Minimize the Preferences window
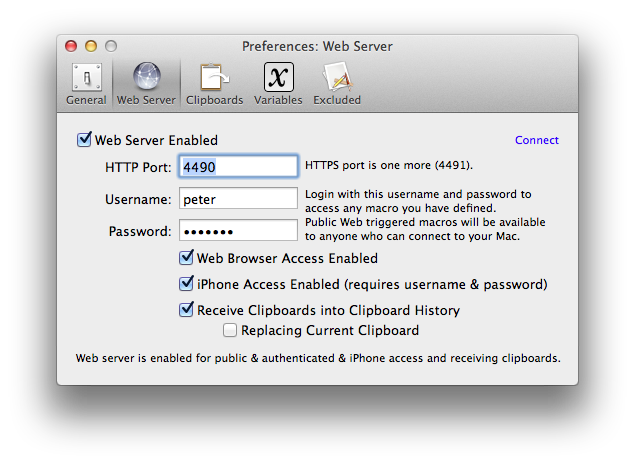The height and width of the screenshot is (464, 635). pos(91,46)
